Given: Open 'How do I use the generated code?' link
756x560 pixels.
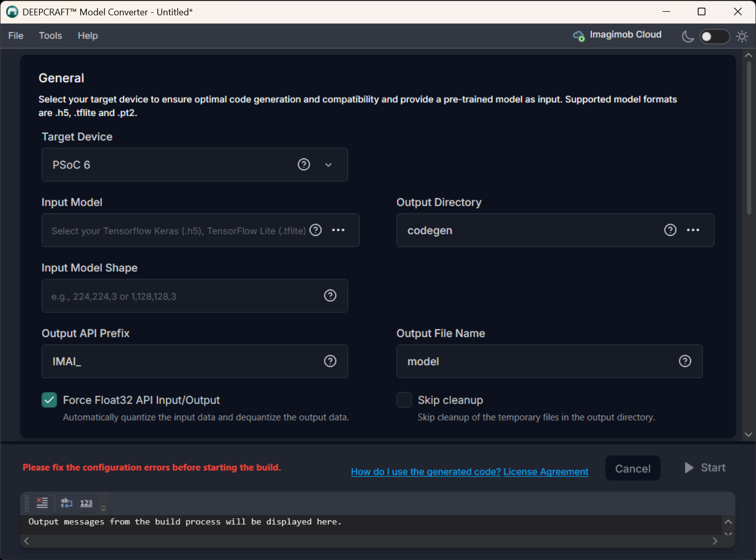Looking at the screenshot, I should 426,472.
